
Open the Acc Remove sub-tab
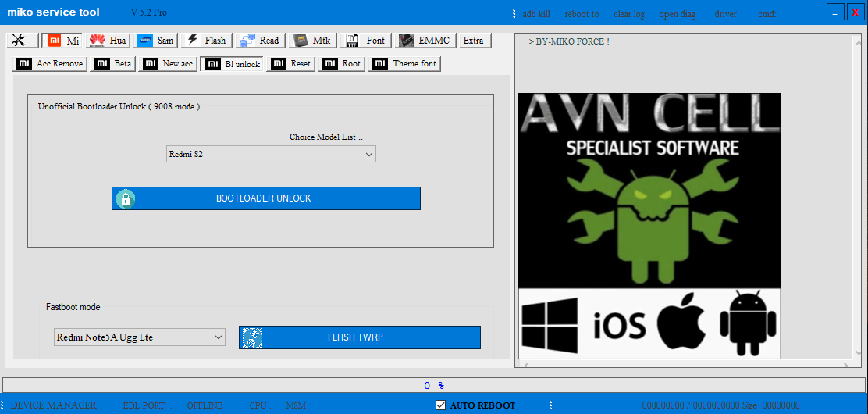click(50, 64)
